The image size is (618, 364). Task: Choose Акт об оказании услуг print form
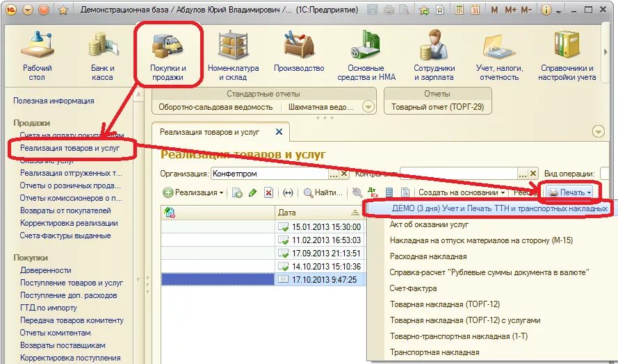(x=429, y=224)
